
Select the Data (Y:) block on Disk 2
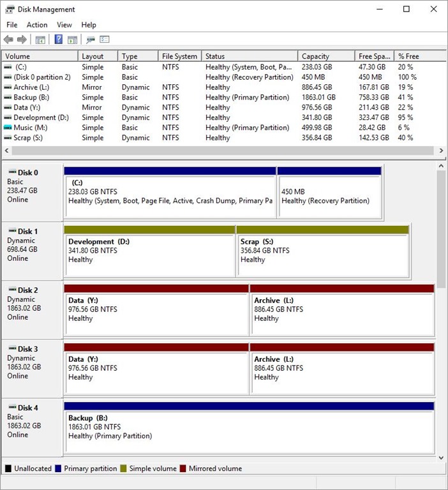pyautogui.click(x=156, y=310)
